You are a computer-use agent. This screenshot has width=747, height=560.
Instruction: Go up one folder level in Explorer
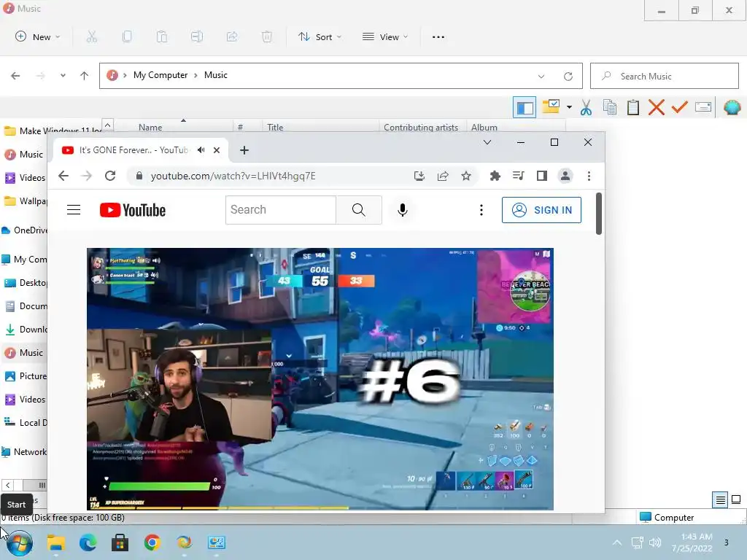tap(85, 76)
